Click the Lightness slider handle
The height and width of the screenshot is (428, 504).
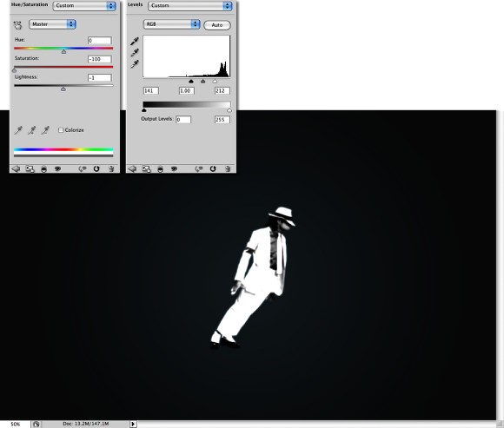coord(63,89)
